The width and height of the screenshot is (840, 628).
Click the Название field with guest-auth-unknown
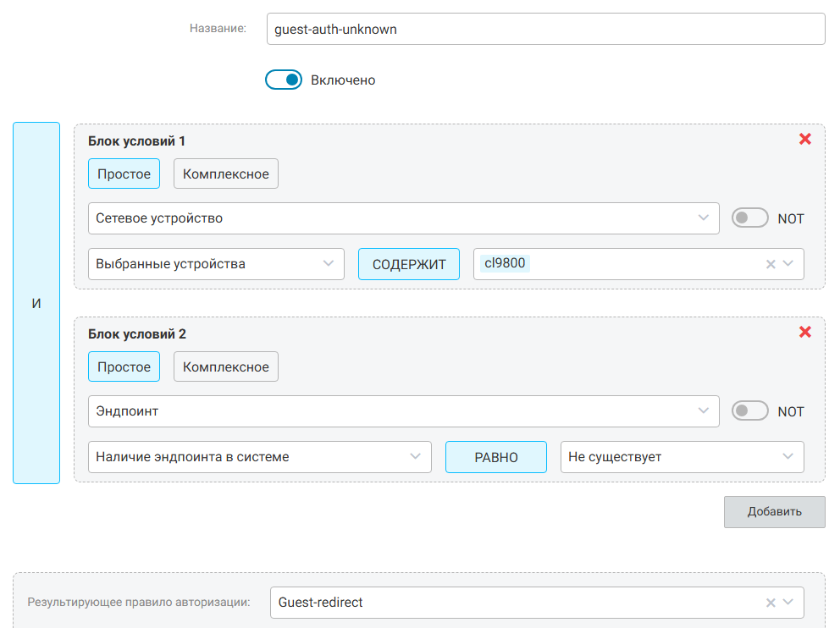(545, 29)
